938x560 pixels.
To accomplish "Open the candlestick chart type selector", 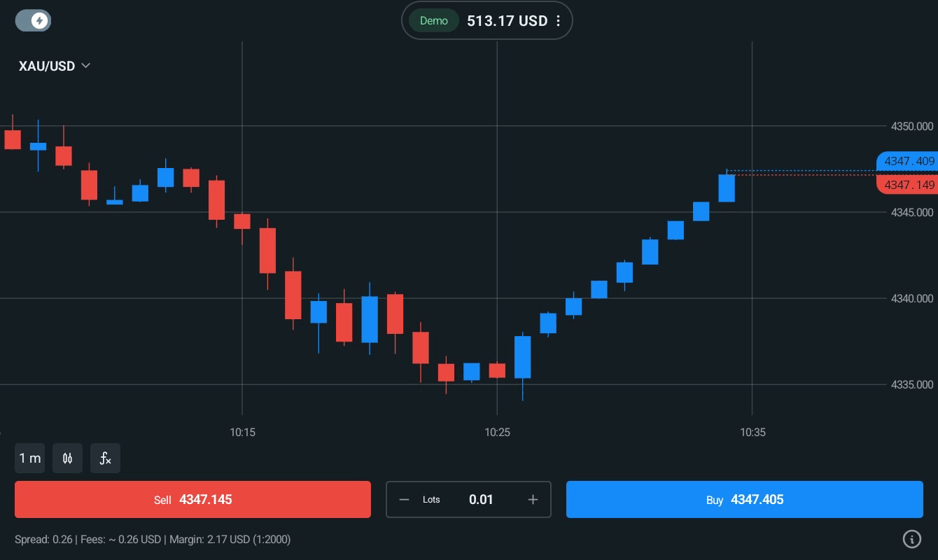I will pyautogui.click(x=67, y=458).
